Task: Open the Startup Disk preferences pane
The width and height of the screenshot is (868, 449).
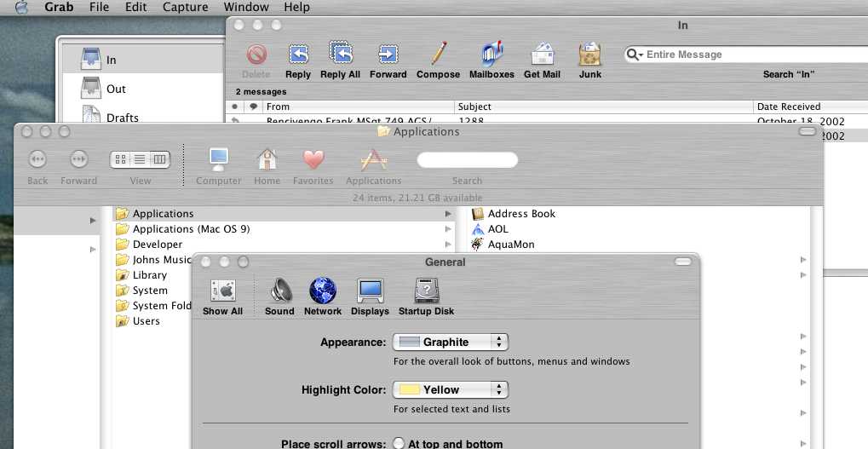Action: pyautogui.click(x=426, y=291)
